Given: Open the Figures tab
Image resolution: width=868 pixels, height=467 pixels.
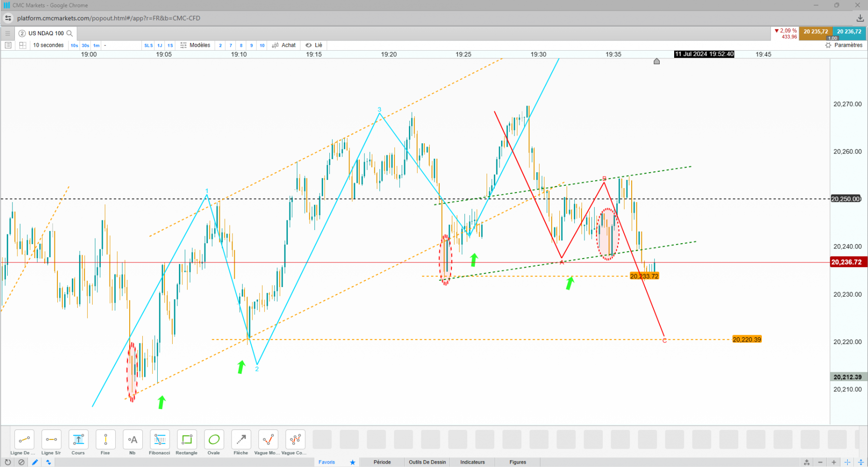Looking at the screenshot, I should pyautogui.click(x=518, y=462).
